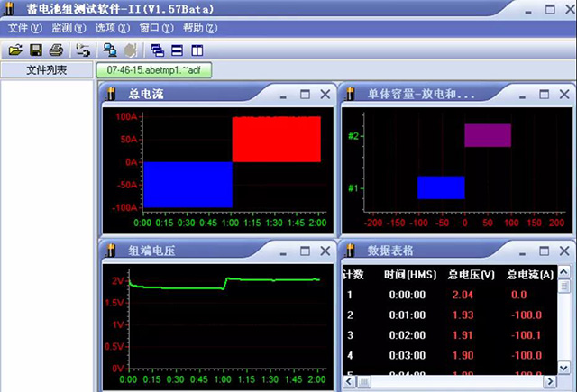Screen dimensions: 577x392
Task: Click the data transfer arrows icon
Action: point(83,50)
